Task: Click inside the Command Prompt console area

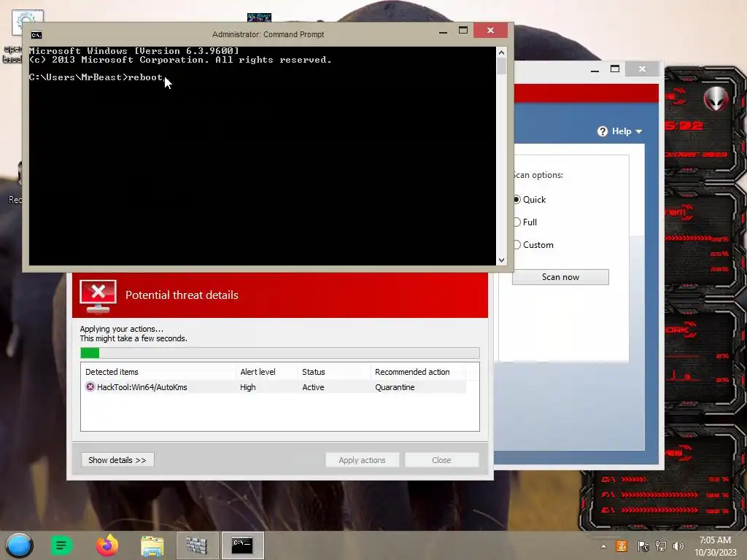Action: coord(262,156)
